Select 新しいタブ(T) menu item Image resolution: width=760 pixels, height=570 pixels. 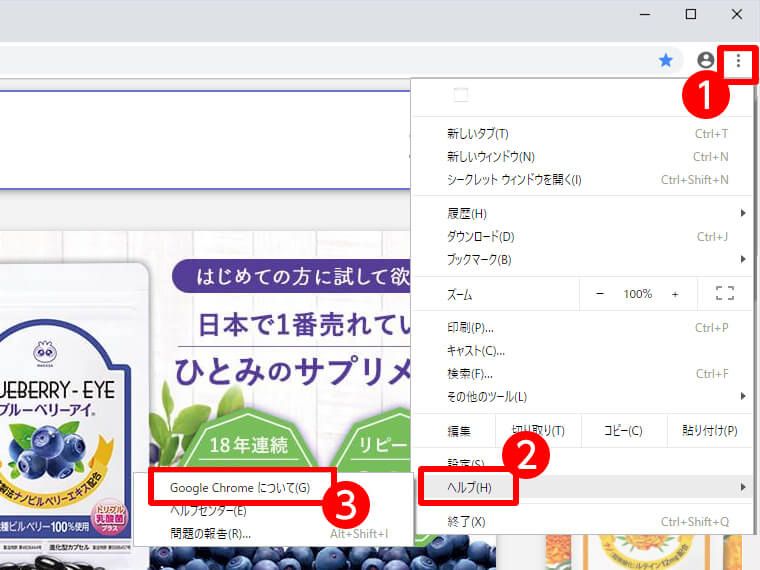[478, 133]
